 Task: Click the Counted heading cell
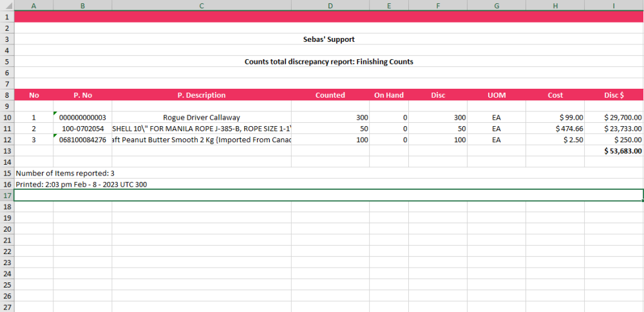330,95
